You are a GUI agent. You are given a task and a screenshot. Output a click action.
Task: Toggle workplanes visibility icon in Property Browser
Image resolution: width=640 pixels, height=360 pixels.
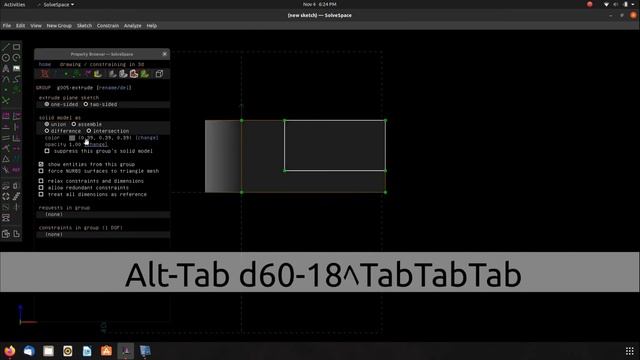(x=44, y=73)
